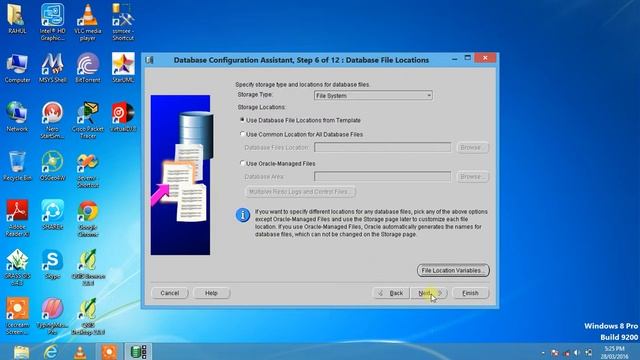Click Browse next to Database Area
Viewport: 640px width, 360px height.
tap(473, 177)
